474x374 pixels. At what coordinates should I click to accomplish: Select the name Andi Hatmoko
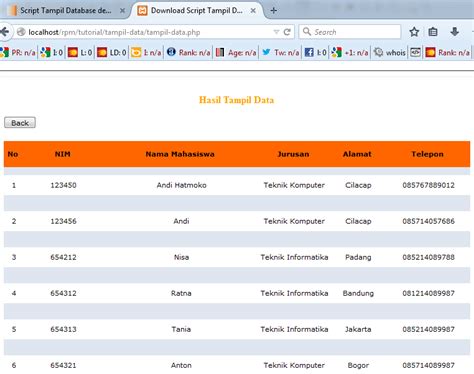(181, 185)
